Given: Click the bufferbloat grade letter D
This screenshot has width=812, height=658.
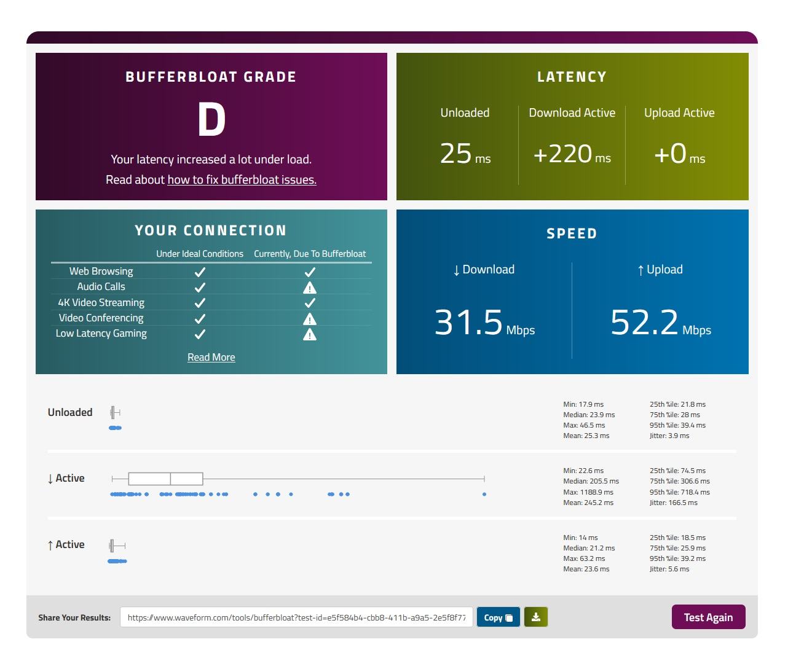Looking at the screenshot, I should tap(211, 119).
